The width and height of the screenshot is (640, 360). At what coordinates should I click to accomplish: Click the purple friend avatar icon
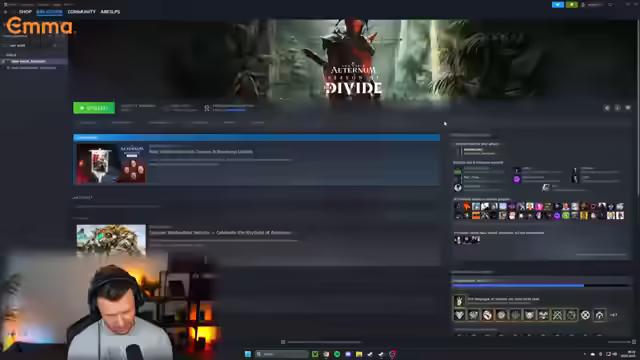pyautogui.click(x=517, y=179)
